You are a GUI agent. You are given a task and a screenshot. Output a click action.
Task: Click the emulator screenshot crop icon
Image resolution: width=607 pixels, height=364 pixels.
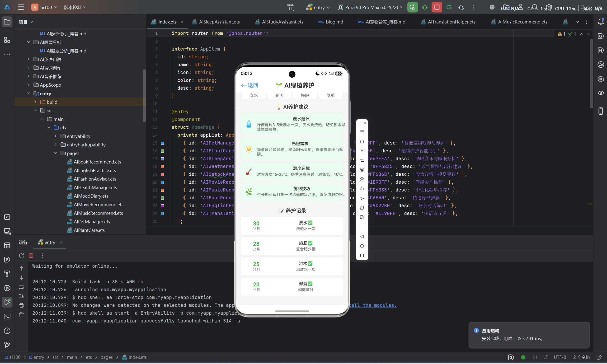coord(362,160)
